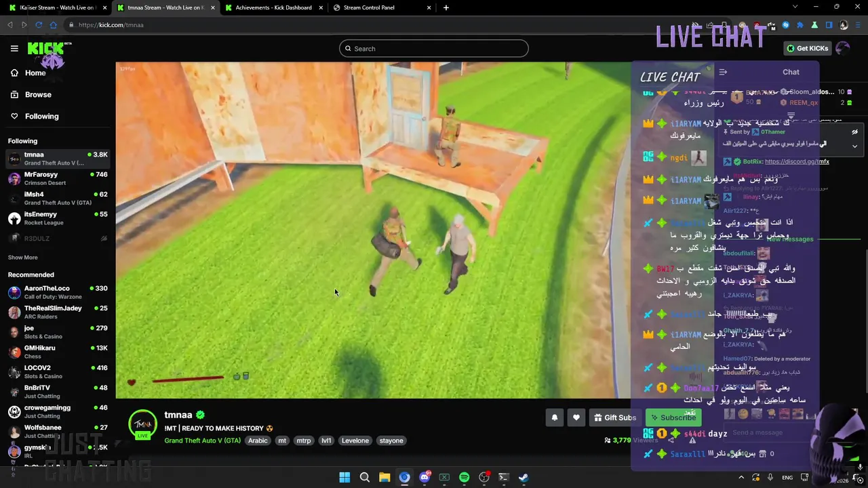
Task: Hide the pinned chat message
Action: [854, 132]
